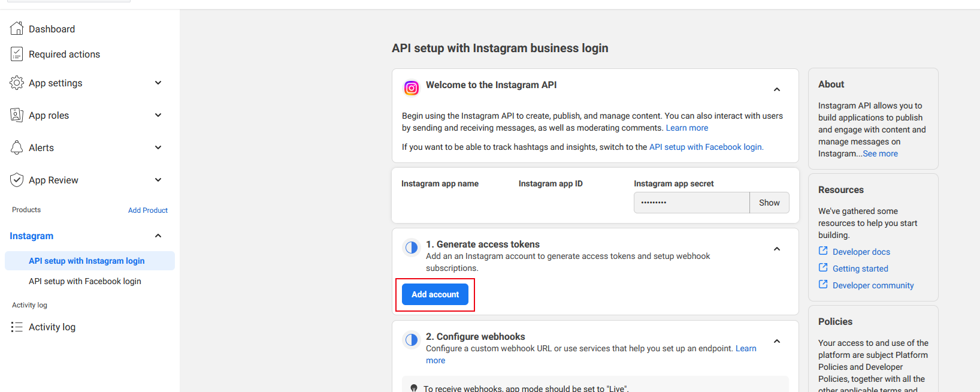
Task: Click the Developer community external link icon
Action: (823, 284)
